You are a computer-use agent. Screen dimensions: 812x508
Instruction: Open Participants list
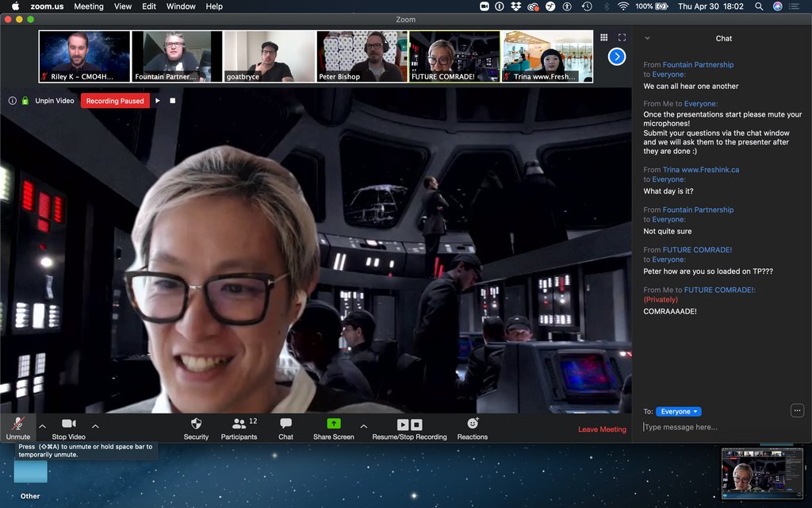pos(239,428)
